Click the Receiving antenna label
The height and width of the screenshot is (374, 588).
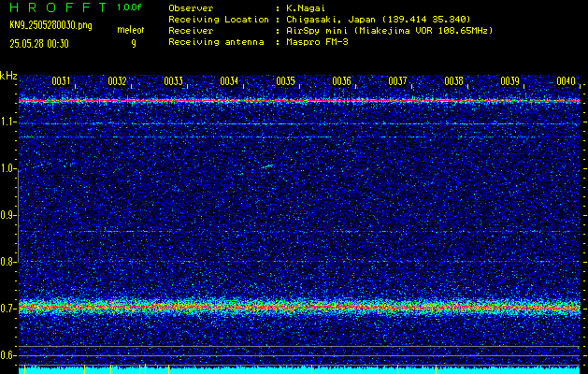[216, 42]
